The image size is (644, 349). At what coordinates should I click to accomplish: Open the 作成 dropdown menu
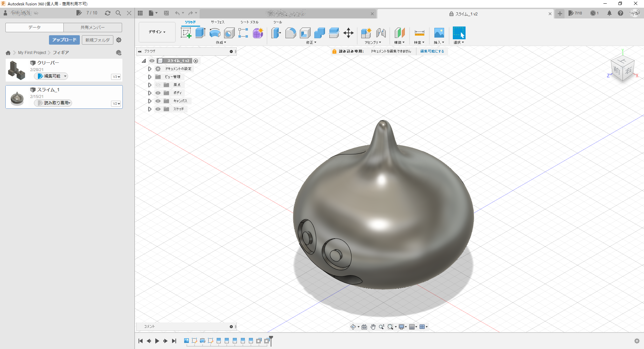point(221,43)
